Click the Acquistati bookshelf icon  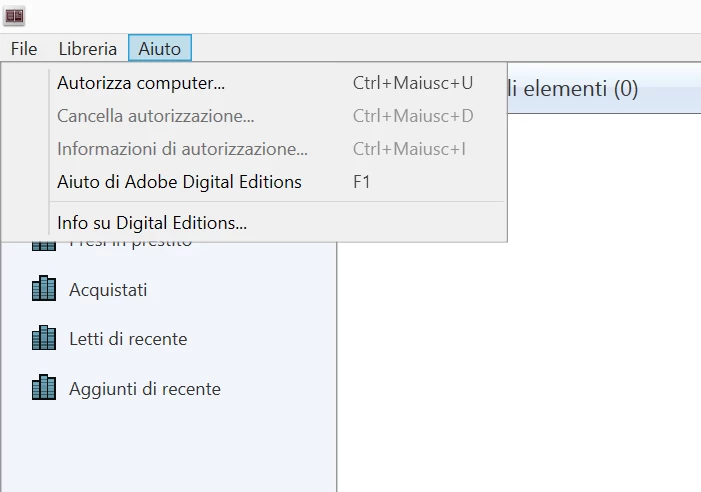(44, 290)
